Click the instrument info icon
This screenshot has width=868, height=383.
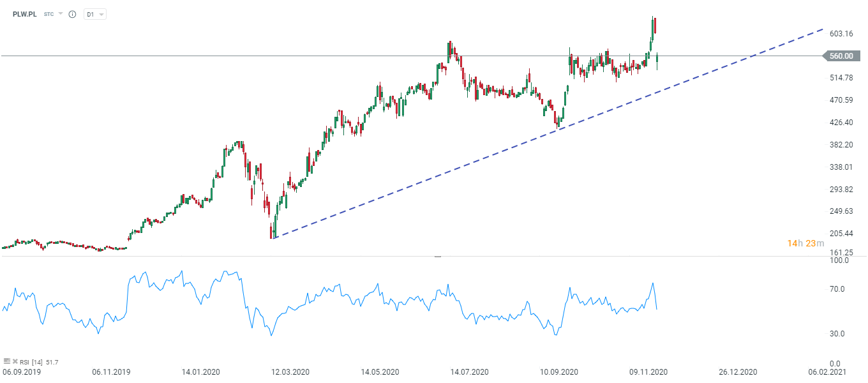[72, 14]
